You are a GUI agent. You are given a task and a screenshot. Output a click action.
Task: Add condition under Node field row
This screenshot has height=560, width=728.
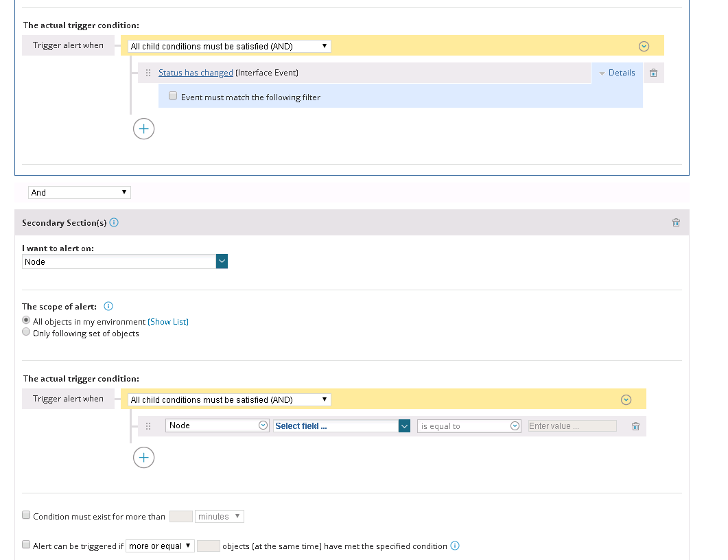[x=144, y=458]
